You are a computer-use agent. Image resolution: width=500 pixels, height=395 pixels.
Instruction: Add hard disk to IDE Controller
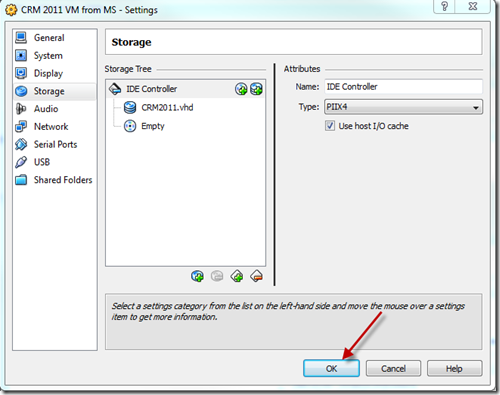click(x=256, y=89)
